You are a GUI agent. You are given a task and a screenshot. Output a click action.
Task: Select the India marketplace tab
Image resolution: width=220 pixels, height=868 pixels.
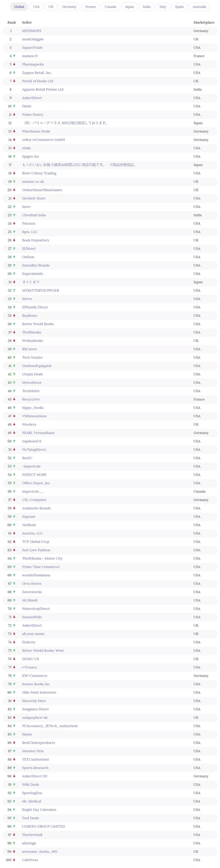[146, 7]
